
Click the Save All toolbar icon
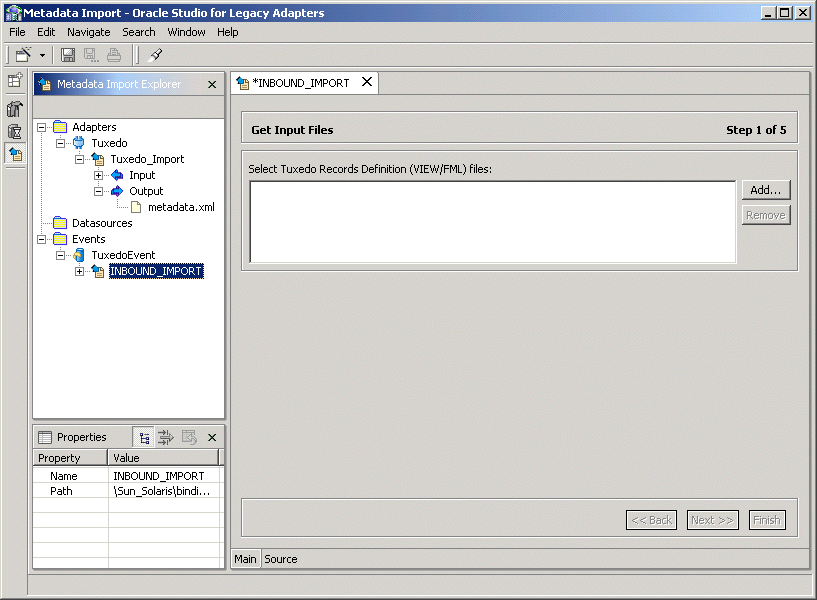pos(91,55)
